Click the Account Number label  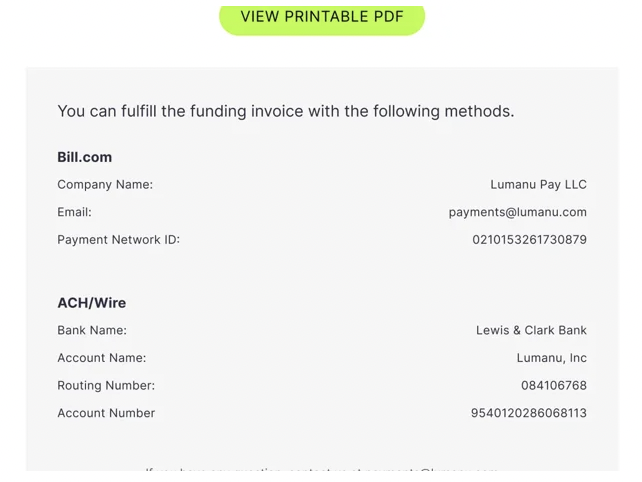coord(106,413)
